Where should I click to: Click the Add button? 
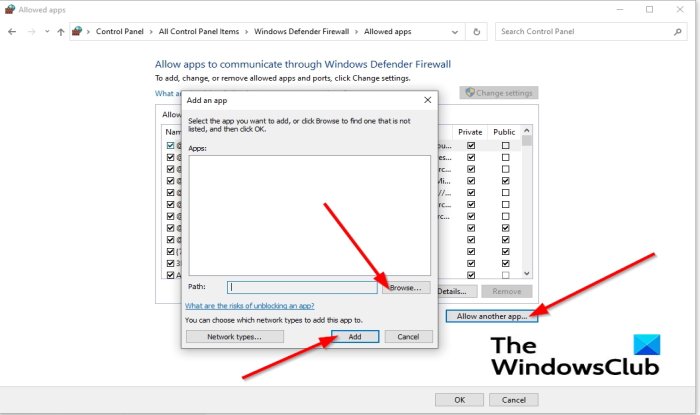tap(355, 336)
